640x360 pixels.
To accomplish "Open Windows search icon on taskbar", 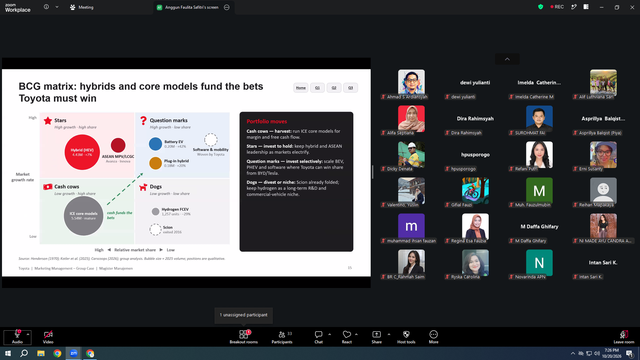I will tap(24, 353).
